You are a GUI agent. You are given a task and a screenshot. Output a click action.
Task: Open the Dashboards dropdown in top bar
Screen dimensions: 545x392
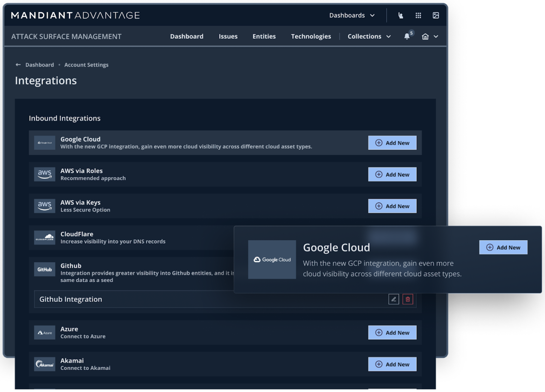point(352,15)
